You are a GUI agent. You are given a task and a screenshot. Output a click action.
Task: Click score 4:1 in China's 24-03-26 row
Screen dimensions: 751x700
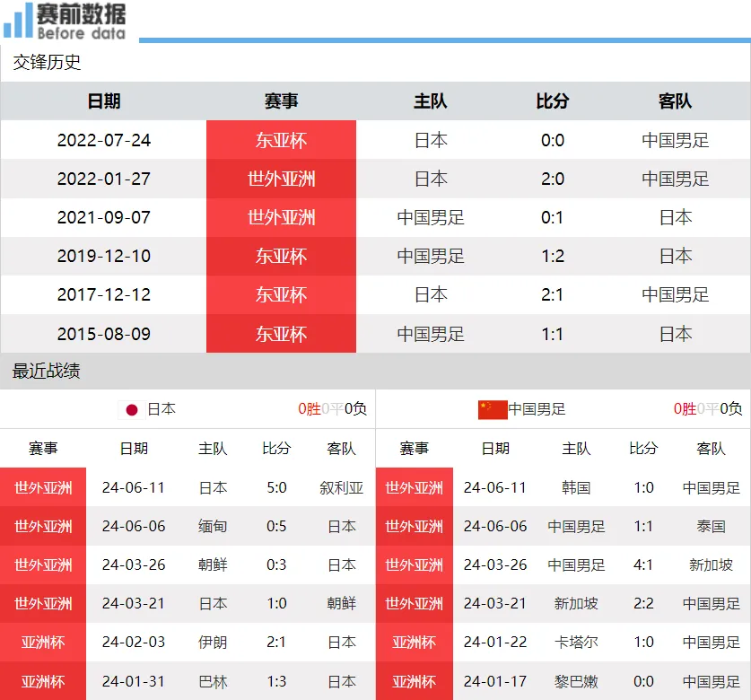(x=643, y=564)
